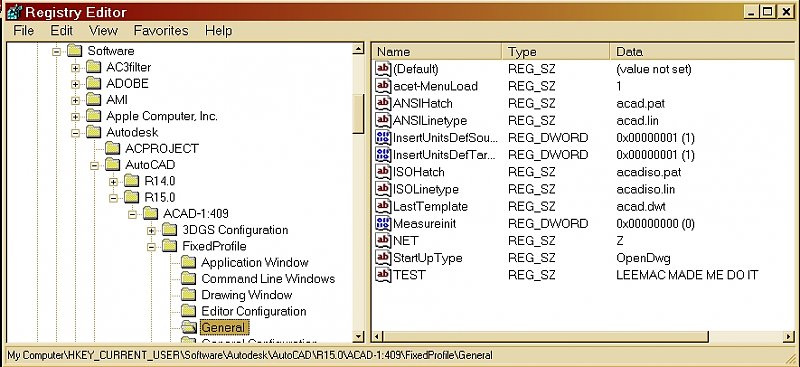Click the string icon for LastTemplate
800x367 pixels.
pyautogui.click(x=383, y=206)
